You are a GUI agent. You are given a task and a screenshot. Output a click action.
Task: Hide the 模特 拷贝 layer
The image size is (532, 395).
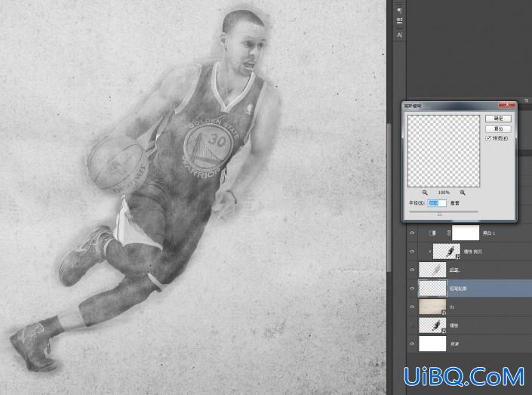[412, 252]
